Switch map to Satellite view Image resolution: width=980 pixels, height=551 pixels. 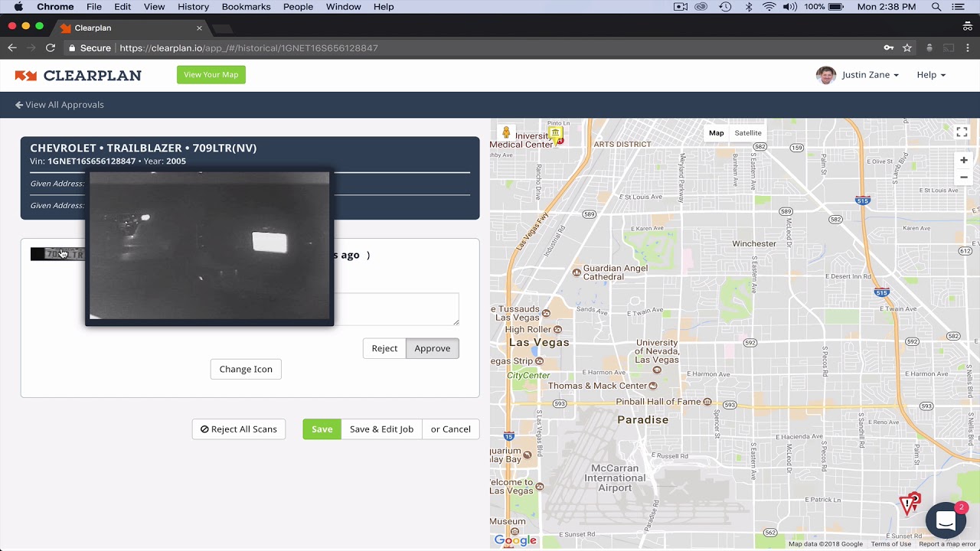748,133
